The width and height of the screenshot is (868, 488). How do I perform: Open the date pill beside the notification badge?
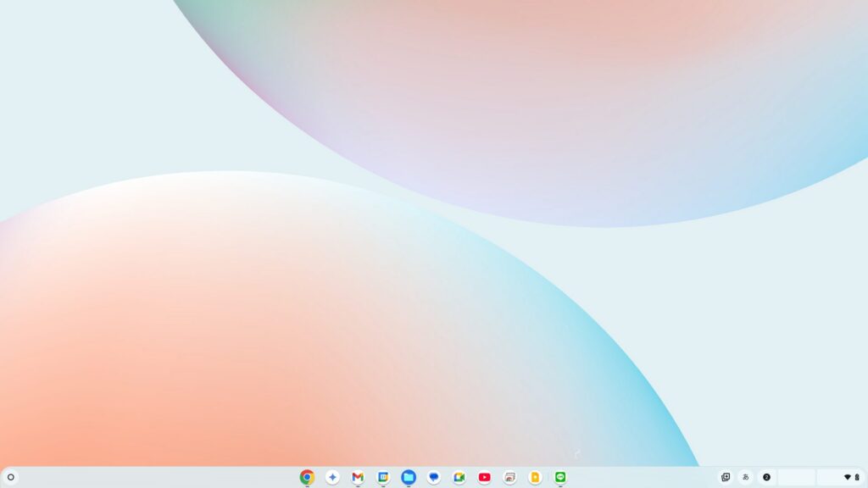tap(796, 477)
